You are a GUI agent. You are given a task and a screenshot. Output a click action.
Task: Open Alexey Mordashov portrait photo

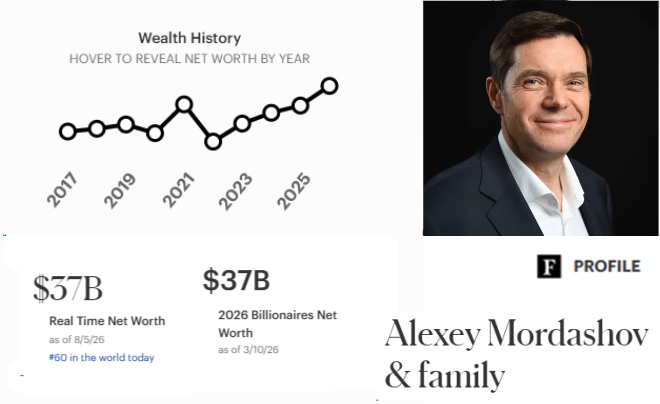click(x=540, y=118)
